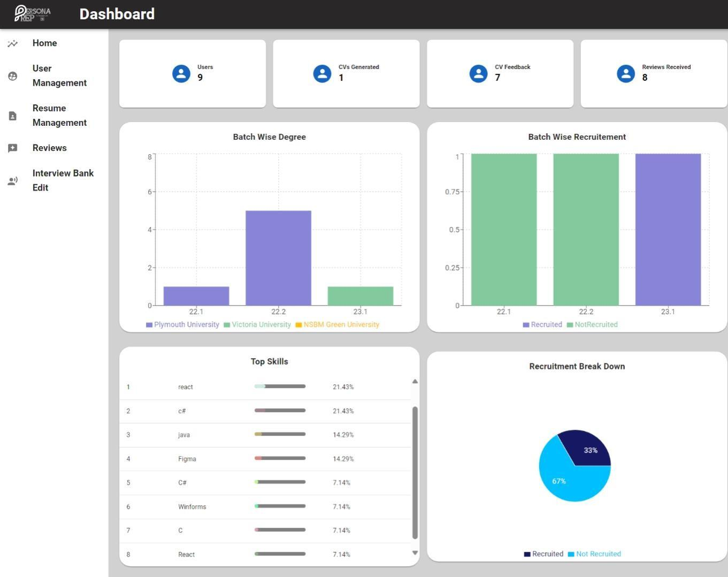Toggle NSBM Green University legend entry

click(x=337, y=324)
